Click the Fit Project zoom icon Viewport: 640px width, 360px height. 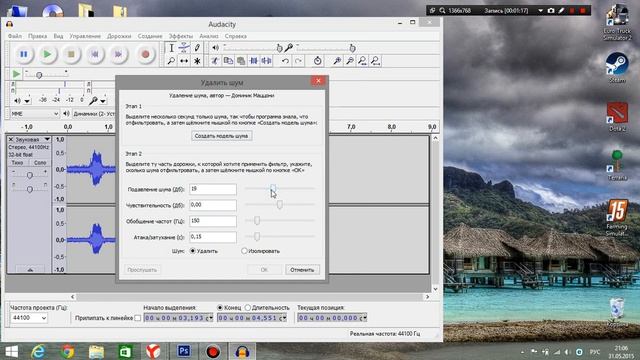coord(376,61)
